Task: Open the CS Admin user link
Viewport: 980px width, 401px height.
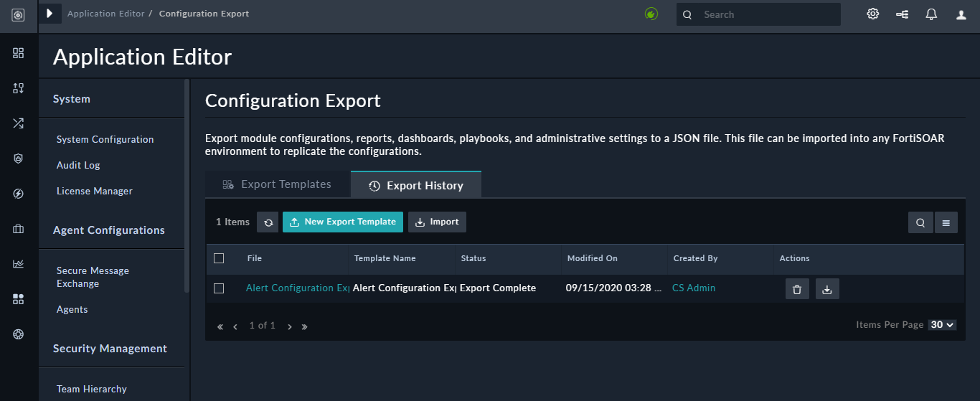Action: 694,288
